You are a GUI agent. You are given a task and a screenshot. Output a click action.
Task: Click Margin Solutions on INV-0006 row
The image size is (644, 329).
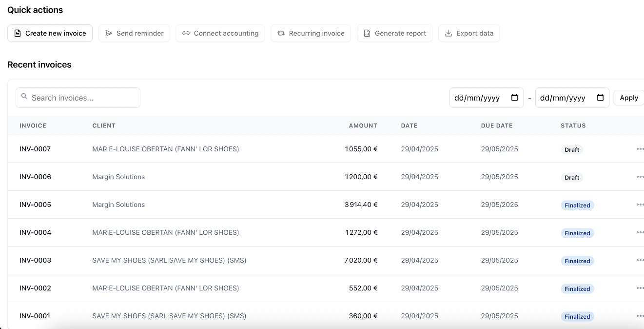(x=118, y=177)
